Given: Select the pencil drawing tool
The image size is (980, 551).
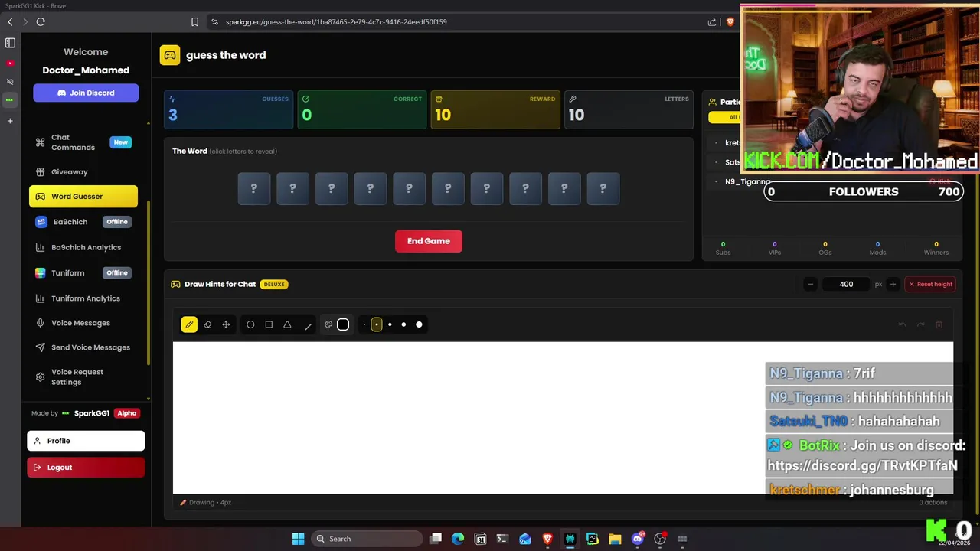Looking at the screenshot, I should (189, 324).
